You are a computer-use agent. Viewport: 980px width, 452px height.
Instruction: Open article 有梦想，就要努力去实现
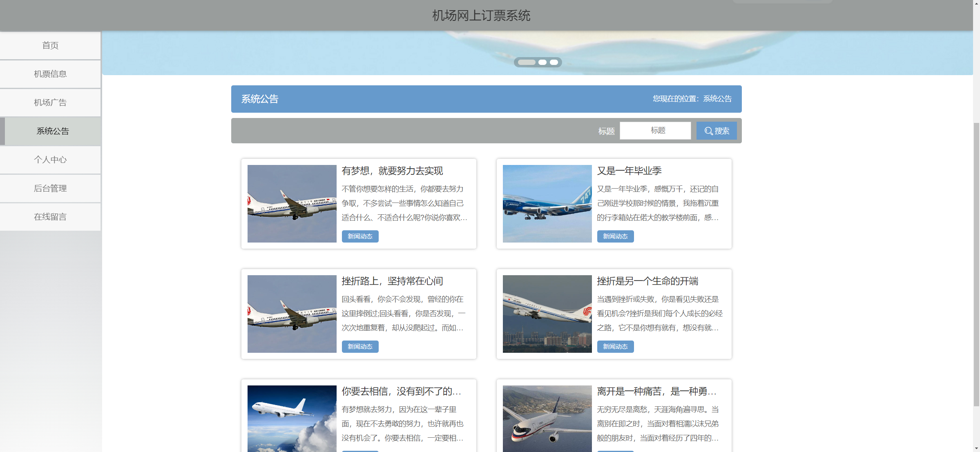(x=392, y=171)
